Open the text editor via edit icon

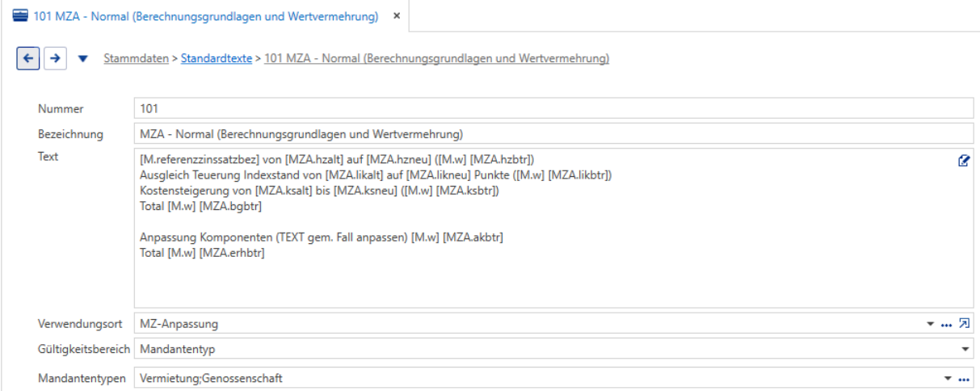coord(963,161)
